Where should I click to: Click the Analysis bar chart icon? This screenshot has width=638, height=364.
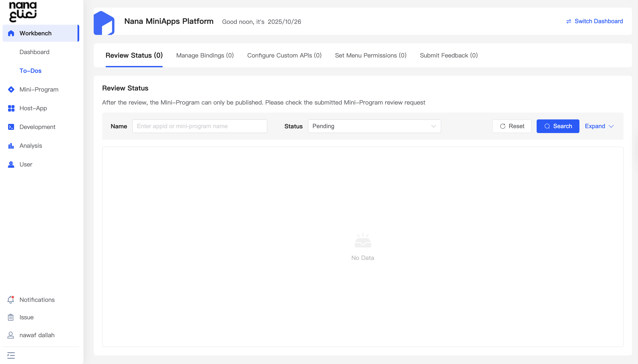point(11,146)
